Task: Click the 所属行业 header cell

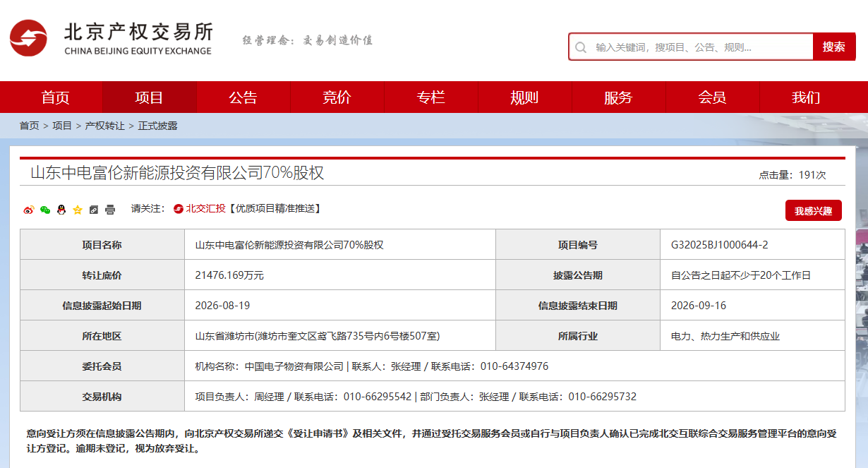Action: 578,336
